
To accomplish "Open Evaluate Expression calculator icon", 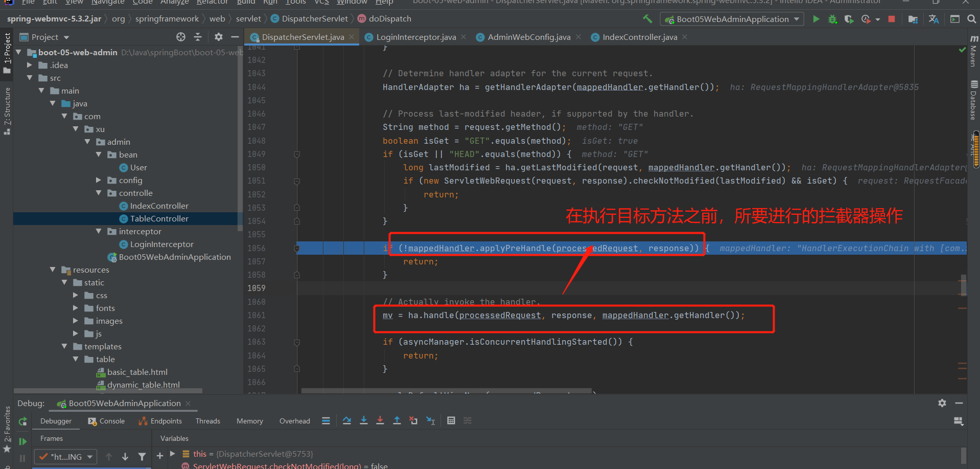I will [451, 421].
